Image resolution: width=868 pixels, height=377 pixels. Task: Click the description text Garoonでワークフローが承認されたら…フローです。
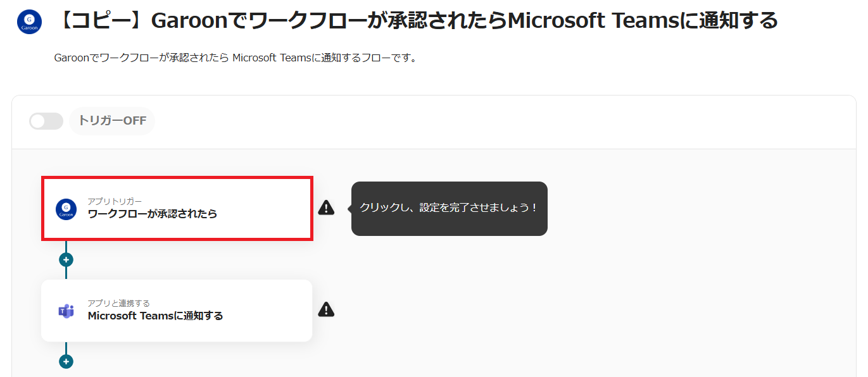235,58
